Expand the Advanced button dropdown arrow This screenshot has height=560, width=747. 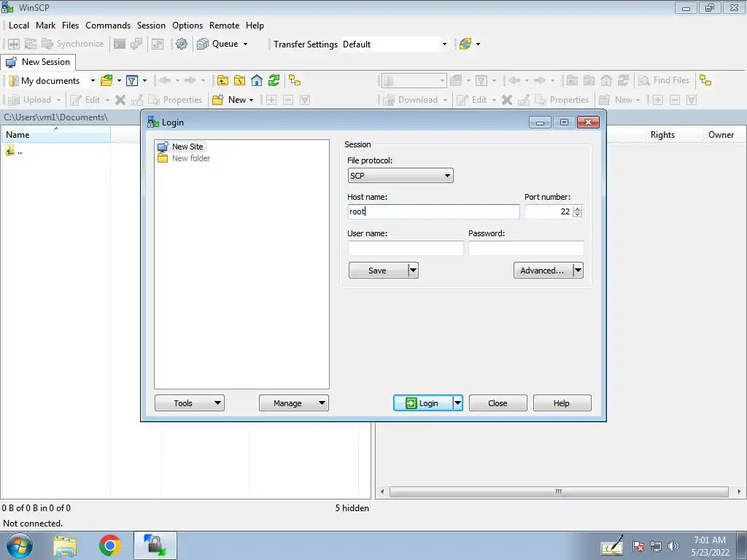(x=578, y=271)
